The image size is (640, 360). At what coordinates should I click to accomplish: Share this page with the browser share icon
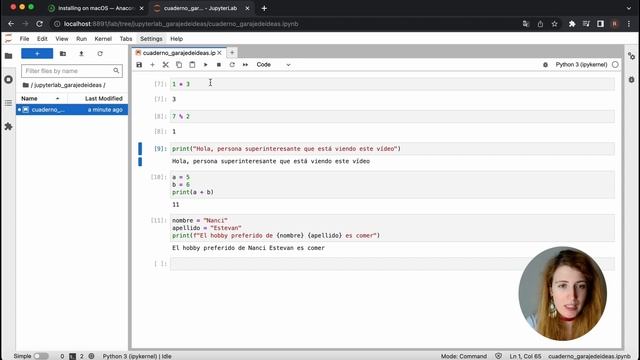(x=540, y=24)
